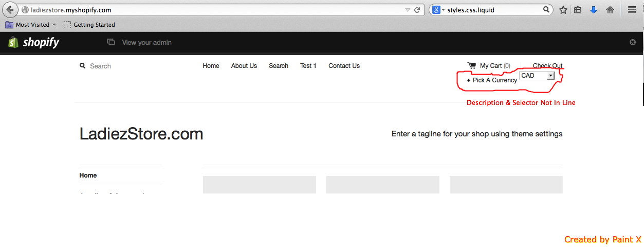Select Home in the left sidebar
Screen dimensions: 644x247
coord(88,175)
